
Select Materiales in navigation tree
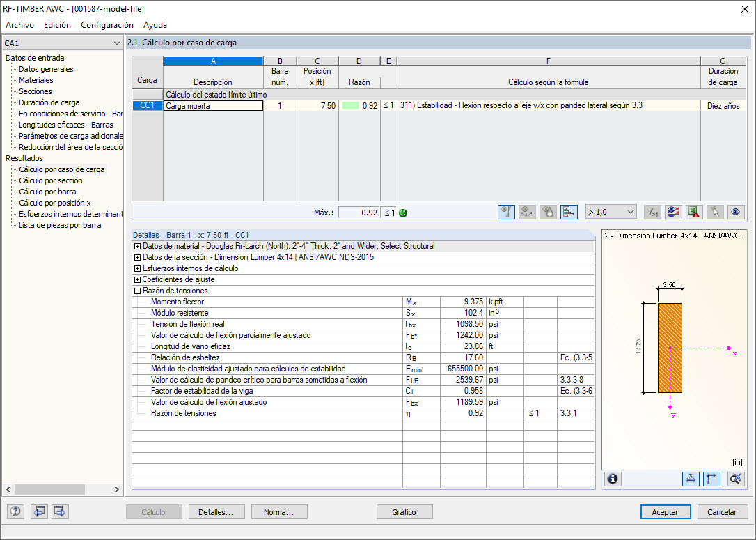click(x=36, y=80)
